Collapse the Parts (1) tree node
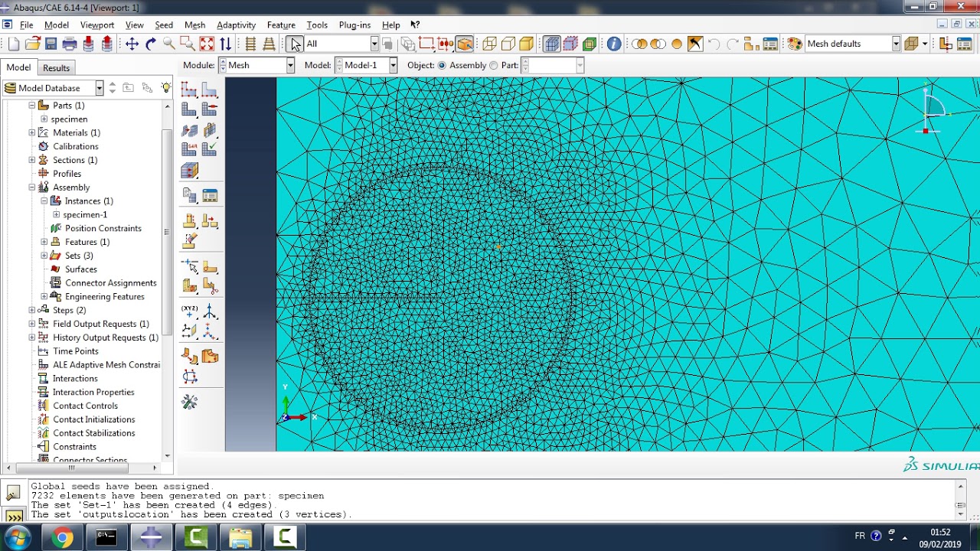Image resolution: width=980 pixels, height=551 pixels. tap(32, 106)
